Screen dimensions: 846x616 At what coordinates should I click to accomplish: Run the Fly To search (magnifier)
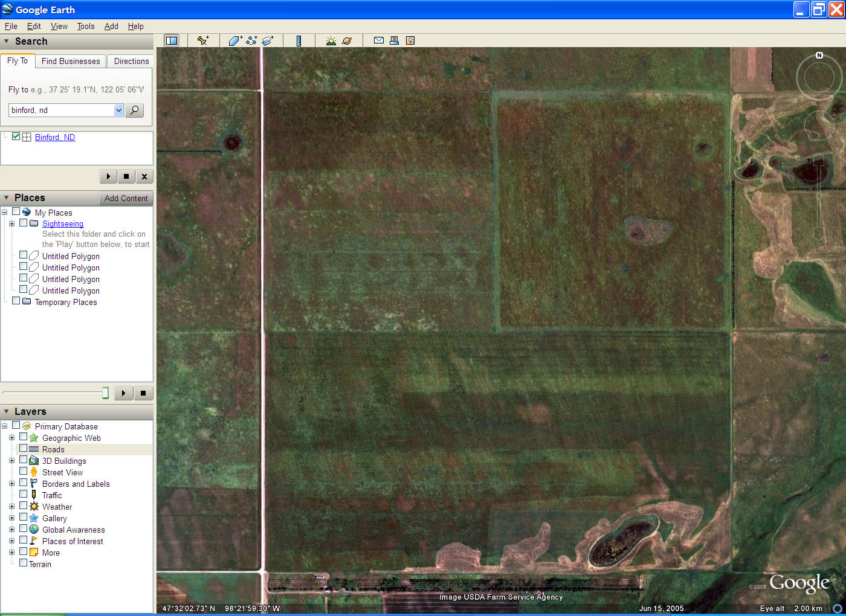pos(134,111)
